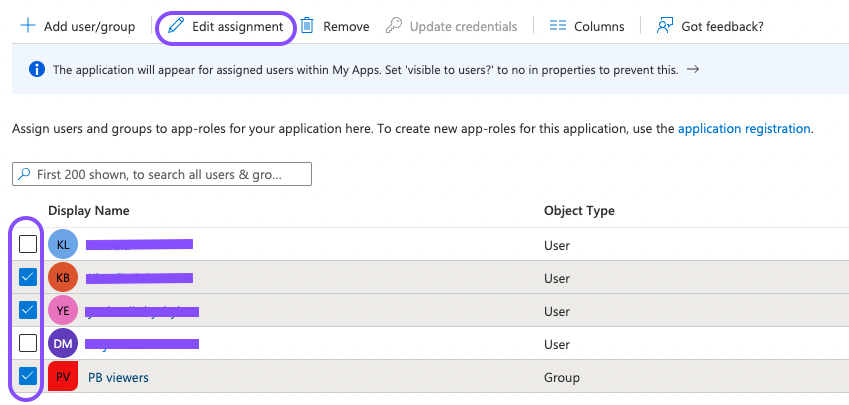This screenshot has width=849, height=405.
Task: Select Remove in the toolbar
Action: [x=335, y=26]
